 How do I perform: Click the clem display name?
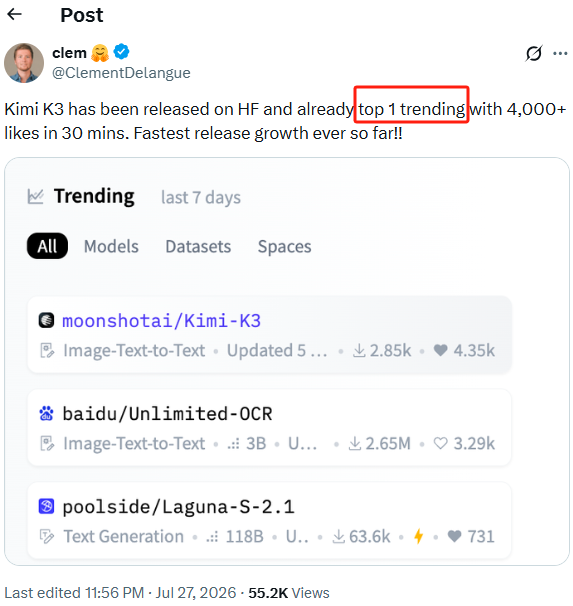70,53
